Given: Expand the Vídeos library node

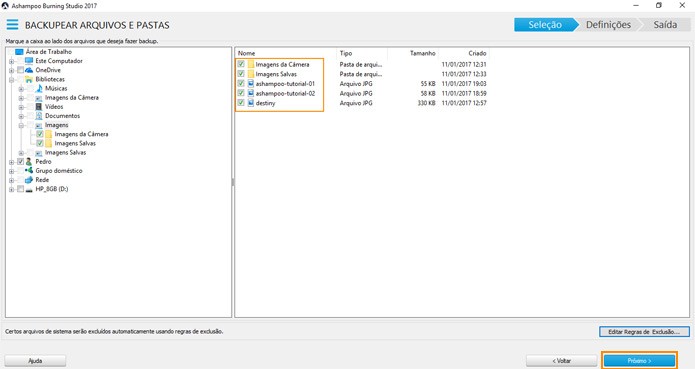Looking at the screenshot, I should [x=21, y=107].
